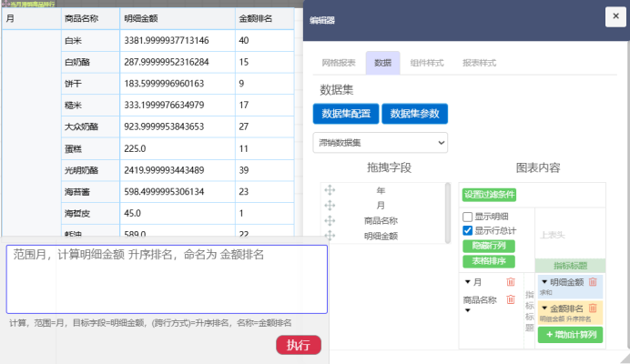This screenshot has height=364, width=630.
Task: Click the drag handle icon beside 年 field
Action: (x=330, y=190)
